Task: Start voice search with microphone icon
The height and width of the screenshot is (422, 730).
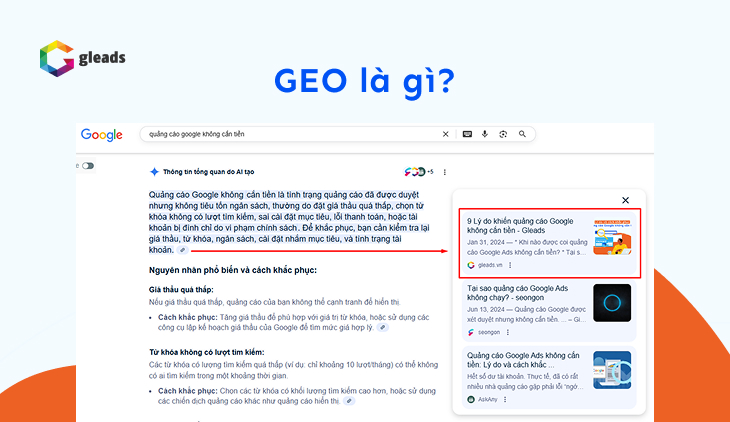Action: pos(485,134)
